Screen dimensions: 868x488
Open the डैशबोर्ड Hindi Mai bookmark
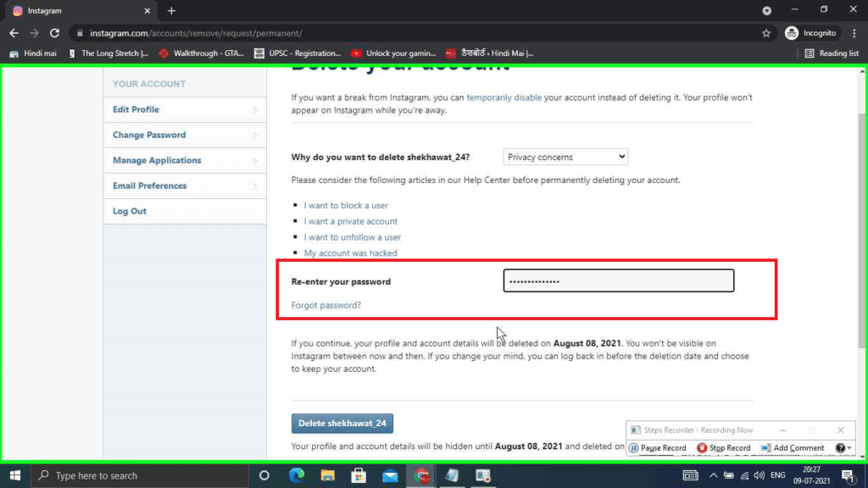click(490, 53)
